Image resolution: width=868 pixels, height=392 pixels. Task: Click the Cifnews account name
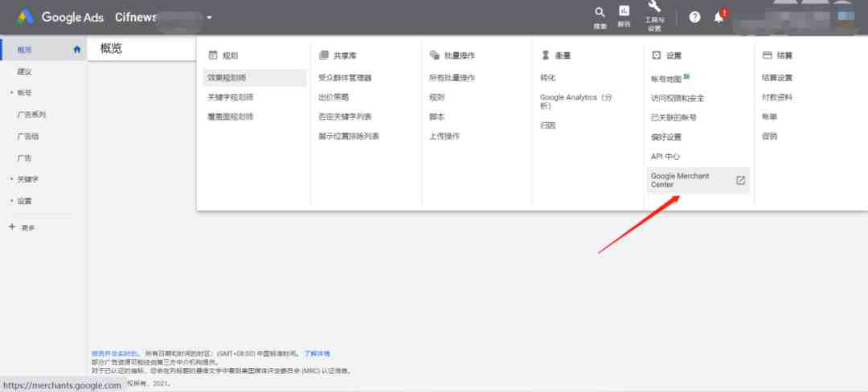136,17
